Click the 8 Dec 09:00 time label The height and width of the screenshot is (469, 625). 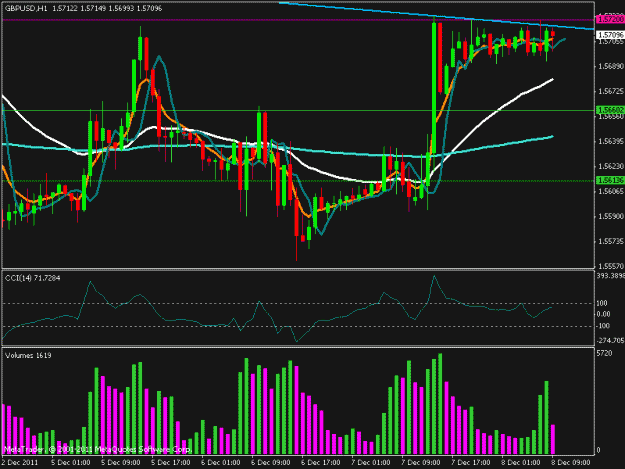(x=571, y=463)
